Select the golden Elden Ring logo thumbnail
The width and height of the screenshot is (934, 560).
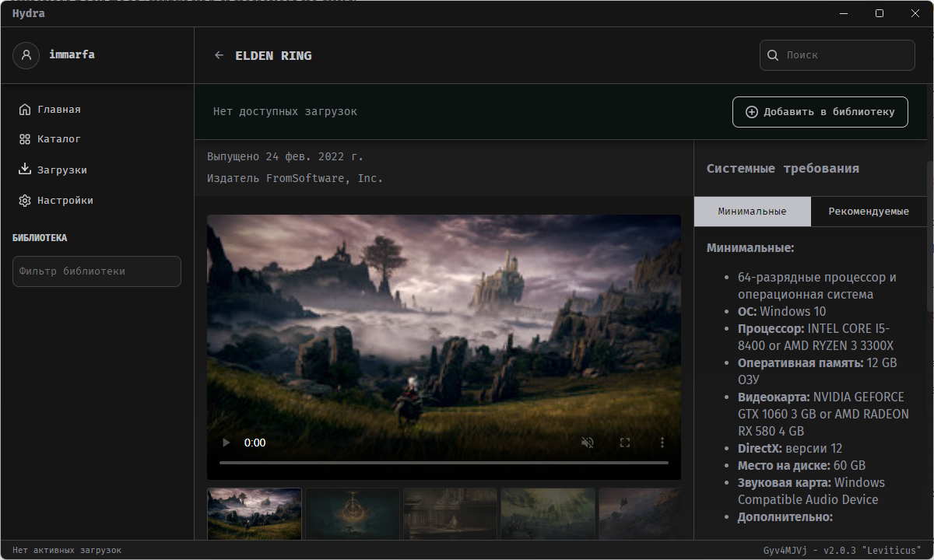(353, 514)
